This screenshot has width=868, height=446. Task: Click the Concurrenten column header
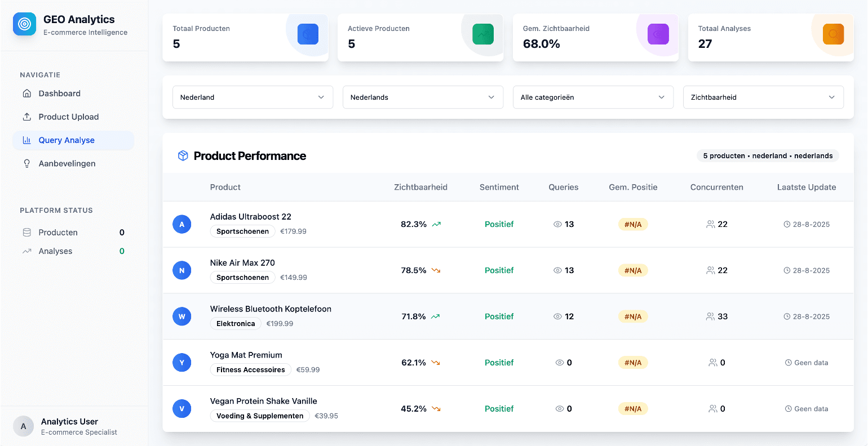point(716,187)
